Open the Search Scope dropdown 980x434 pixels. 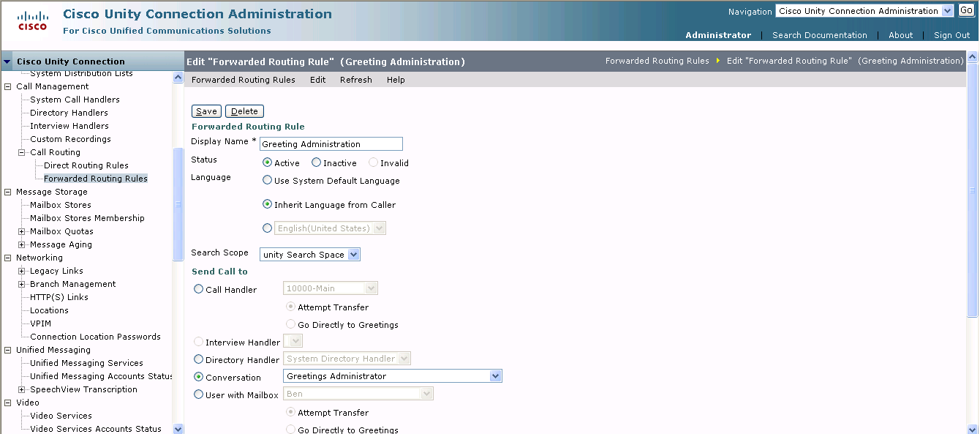pos(310,255)
